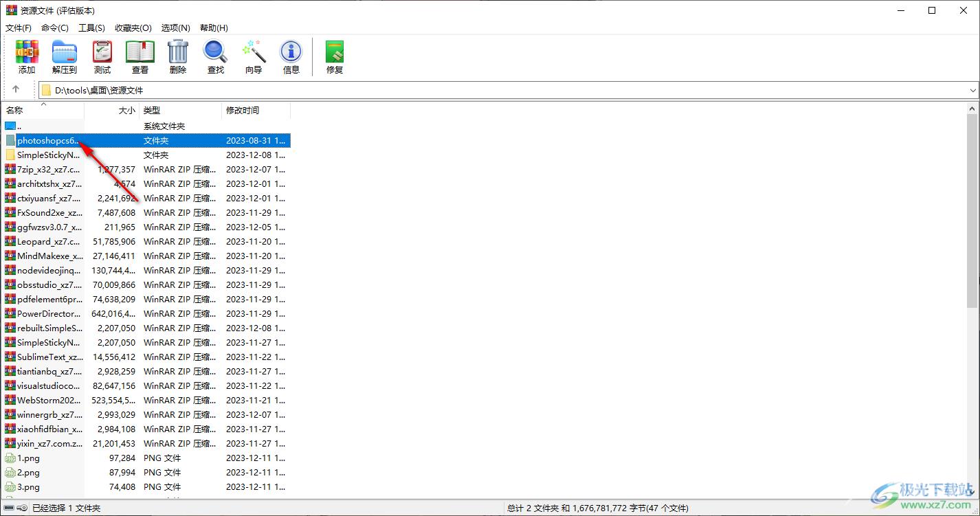Go up one folder with arrow icon
Image resolution: width=980 pixels, height=516 pixels.
coord(16,89)
